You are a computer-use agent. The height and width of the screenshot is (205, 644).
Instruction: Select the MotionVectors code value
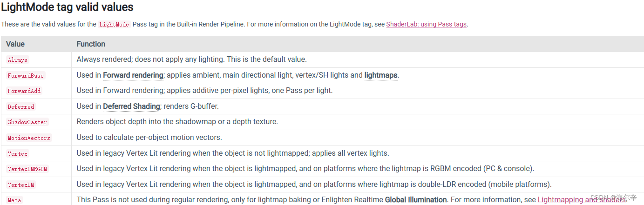[29, 138]
